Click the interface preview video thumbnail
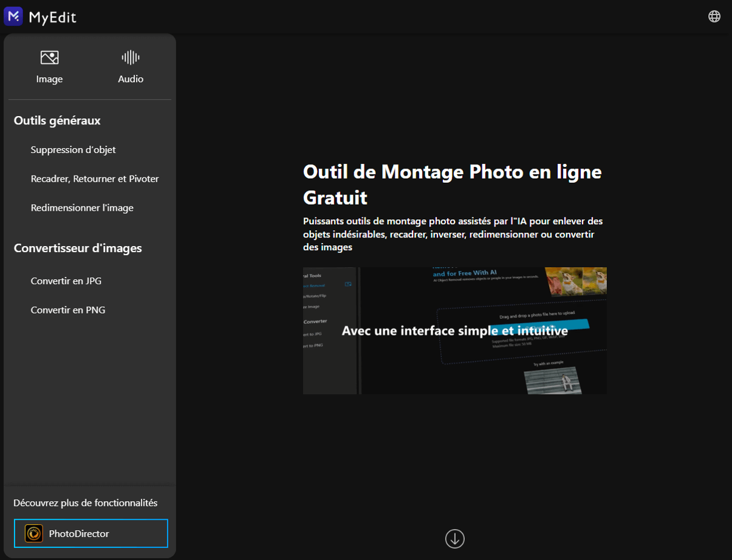Viewport: 732px width, 560px height. (x=455, y=330)
